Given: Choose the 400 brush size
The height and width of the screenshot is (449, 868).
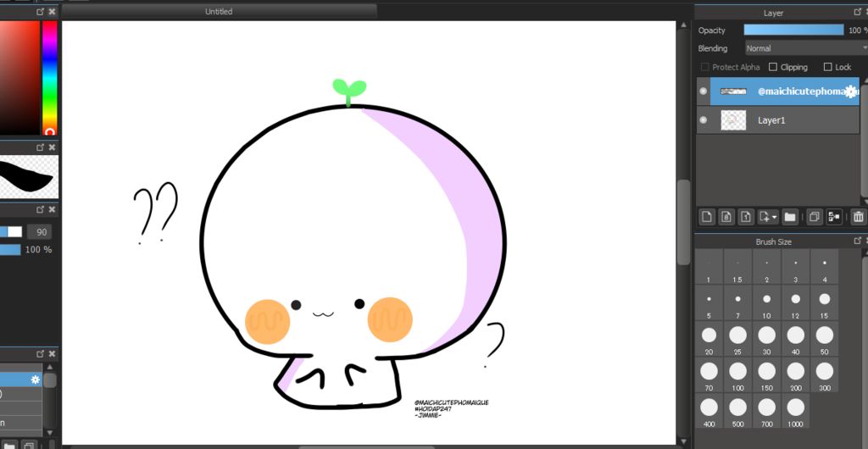Looking at the screenshot, I should coord(709,412).
